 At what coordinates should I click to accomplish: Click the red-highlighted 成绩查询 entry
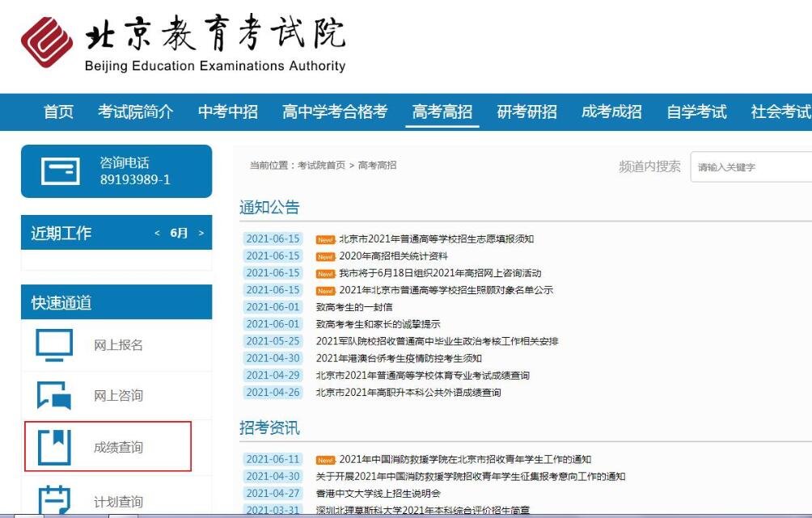click(108, 446)
